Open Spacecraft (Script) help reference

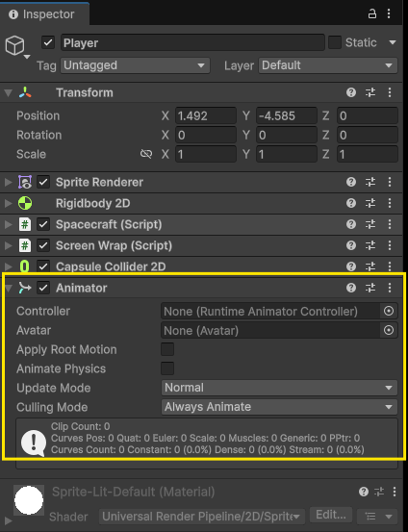(351, 224)
